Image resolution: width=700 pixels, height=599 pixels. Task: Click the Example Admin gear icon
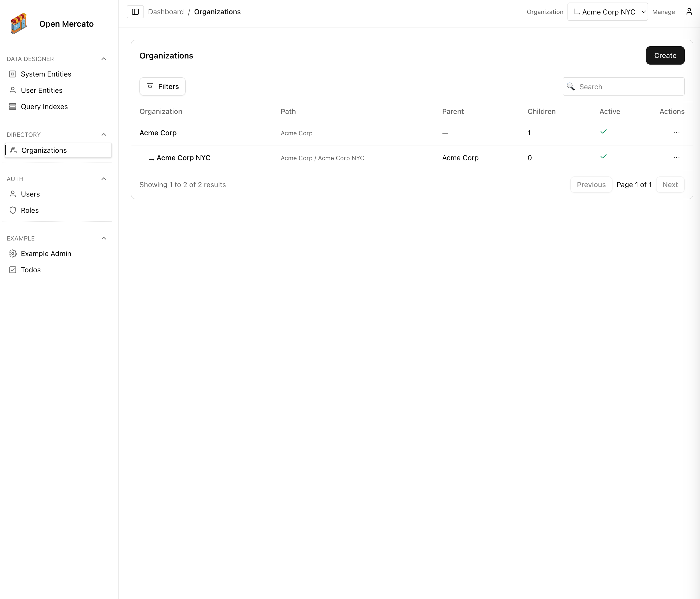pyautogui.click(x=13, y=253)
